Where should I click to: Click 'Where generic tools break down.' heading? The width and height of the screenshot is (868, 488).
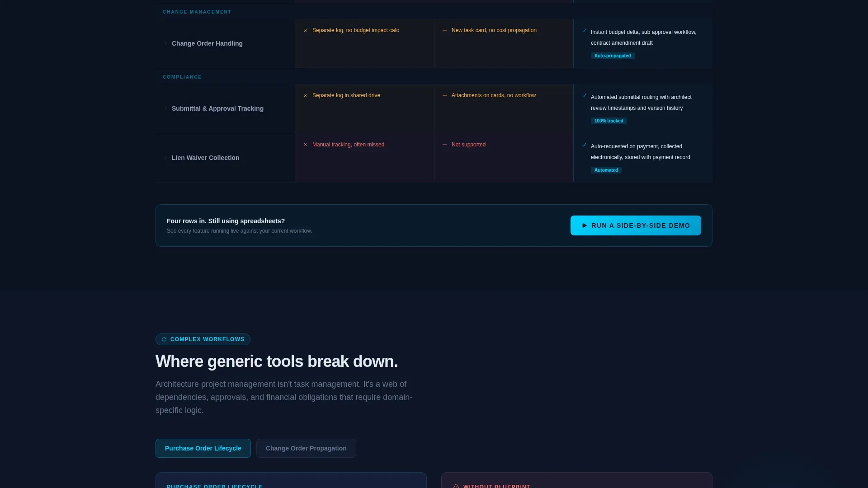click(277, 361)
